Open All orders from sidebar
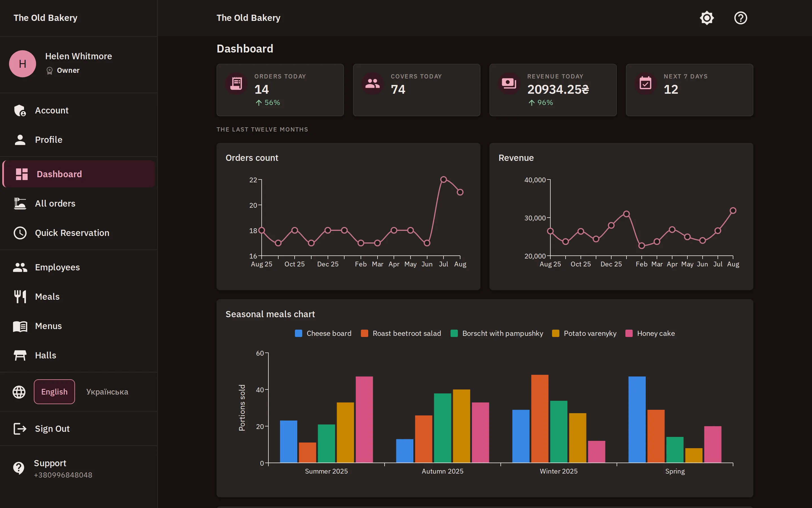 tap(79, 203)
